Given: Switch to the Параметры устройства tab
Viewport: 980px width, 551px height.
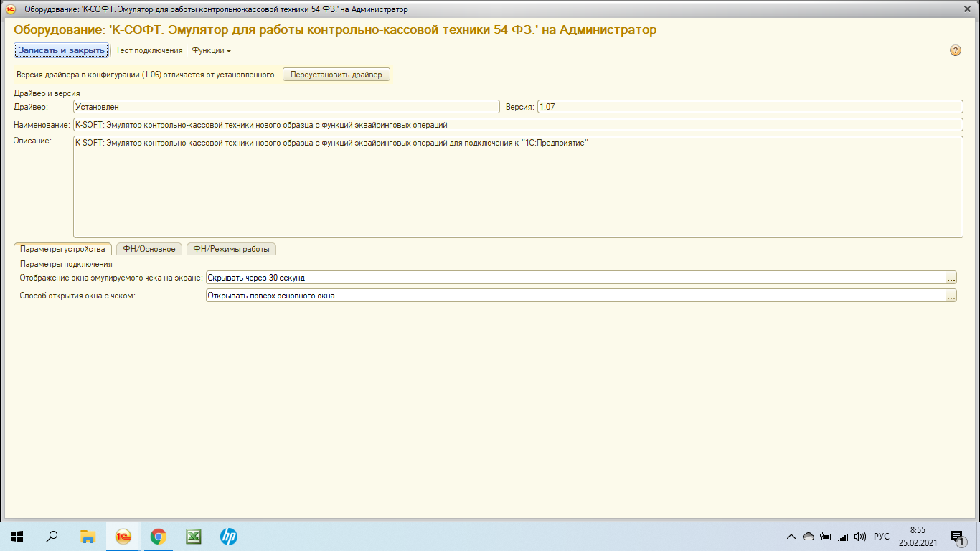Looking at the screenshot, I should [x=63, y=249].
